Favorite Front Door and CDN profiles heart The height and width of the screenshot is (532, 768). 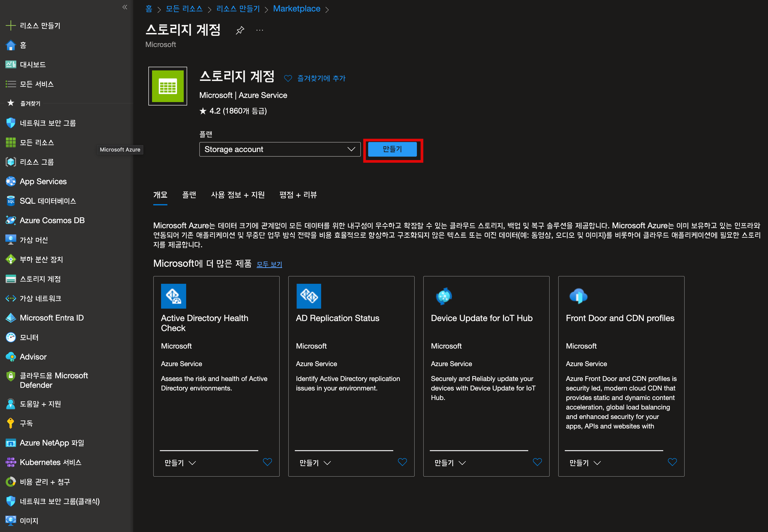click(672, 462)
